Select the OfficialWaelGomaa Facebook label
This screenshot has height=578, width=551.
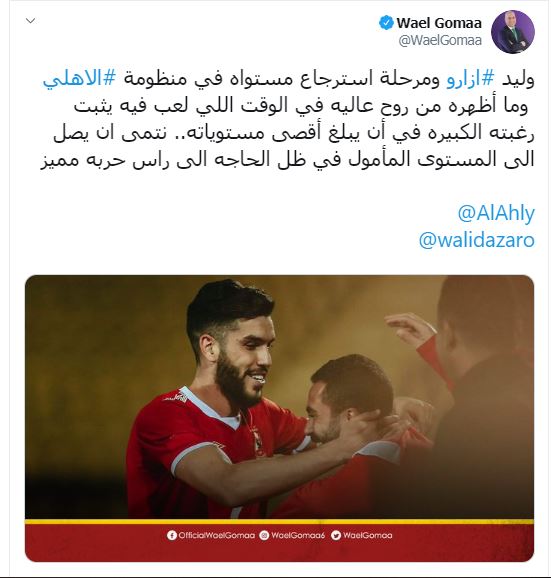[217, 535]
